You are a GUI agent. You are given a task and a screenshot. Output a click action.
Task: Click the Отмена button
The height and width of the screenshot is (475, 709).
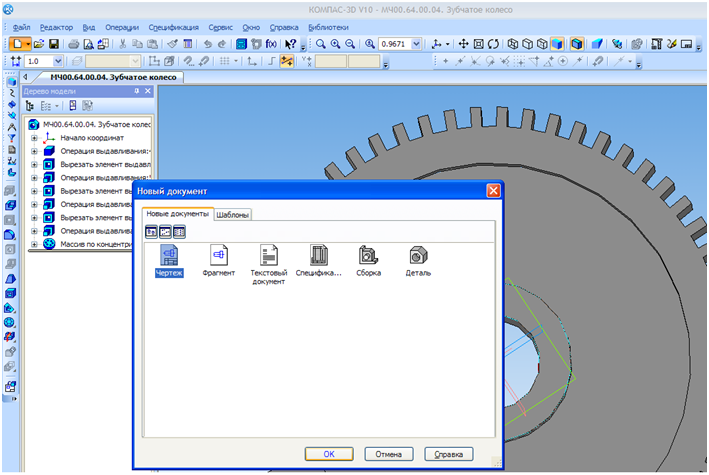tap(389, 454)
